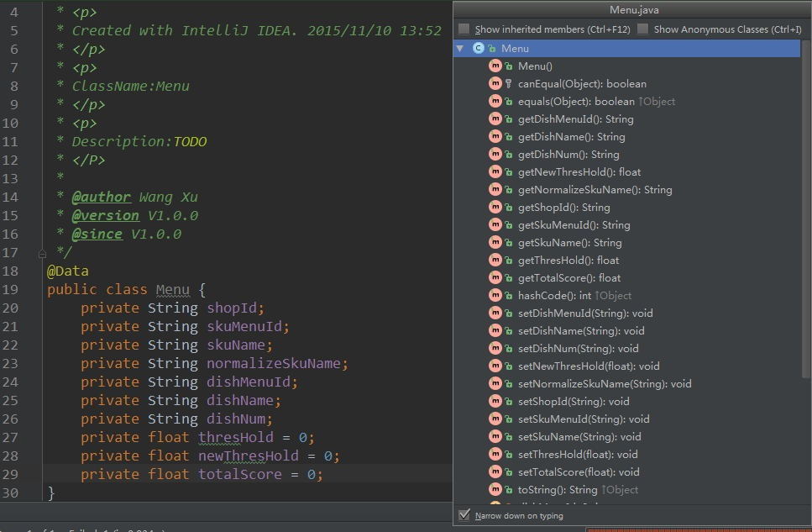Jump to getDishMenuId(): String
Viewport: 812px width, 532px height.
(x=576, y=119)
